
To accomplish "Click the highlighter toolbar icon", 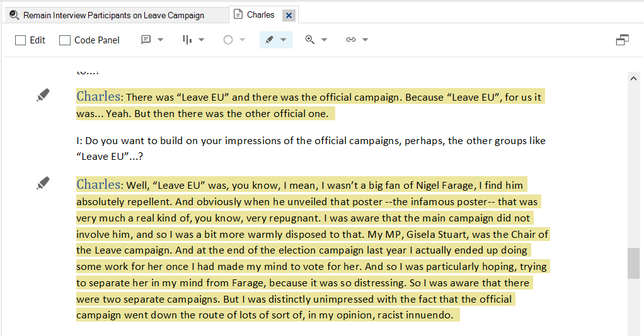I will (x=270, y=40).
